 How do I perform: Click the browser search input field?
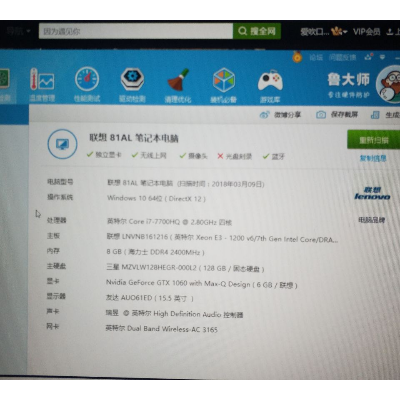[x=136, y=31]
